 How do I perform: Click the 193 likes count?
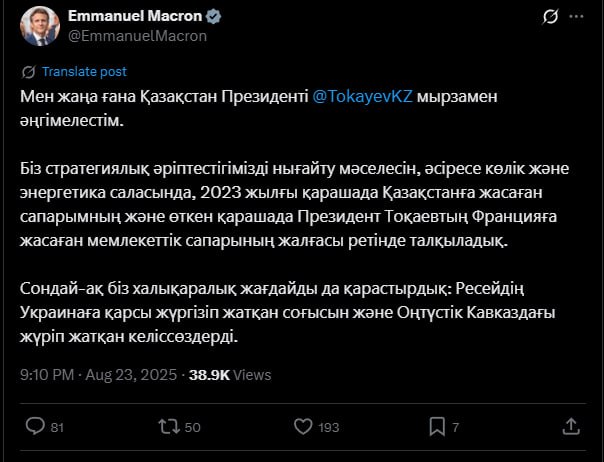tap(327, 427)
